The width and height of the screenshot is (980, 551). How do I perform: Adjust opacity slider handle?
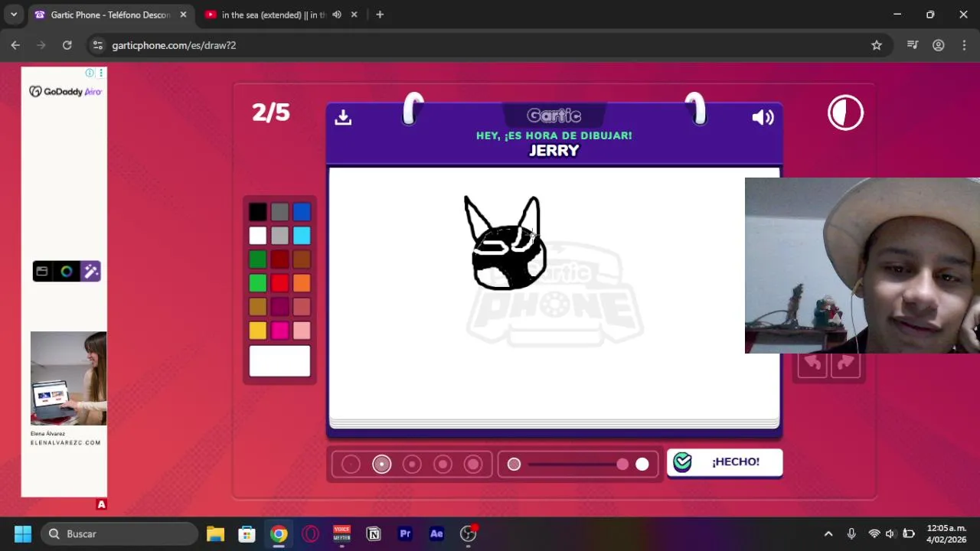click(622, 465)
